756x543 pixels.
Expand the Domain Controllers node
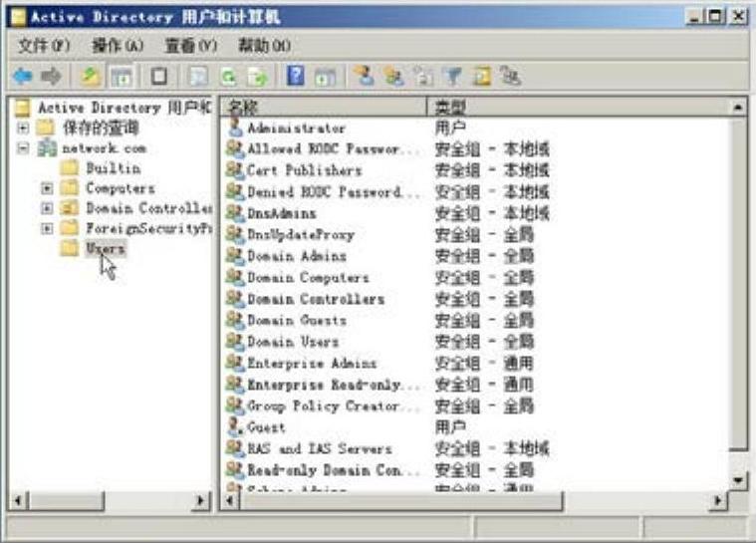click(47, 208)
